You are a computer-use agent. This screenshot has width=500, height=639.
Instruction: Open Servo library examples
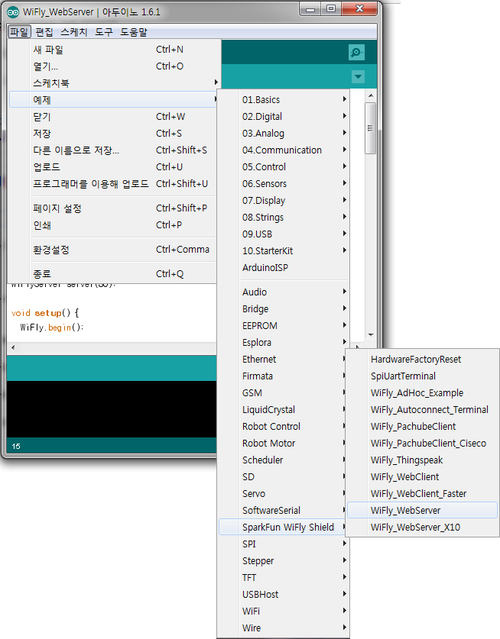pos(282,494)
